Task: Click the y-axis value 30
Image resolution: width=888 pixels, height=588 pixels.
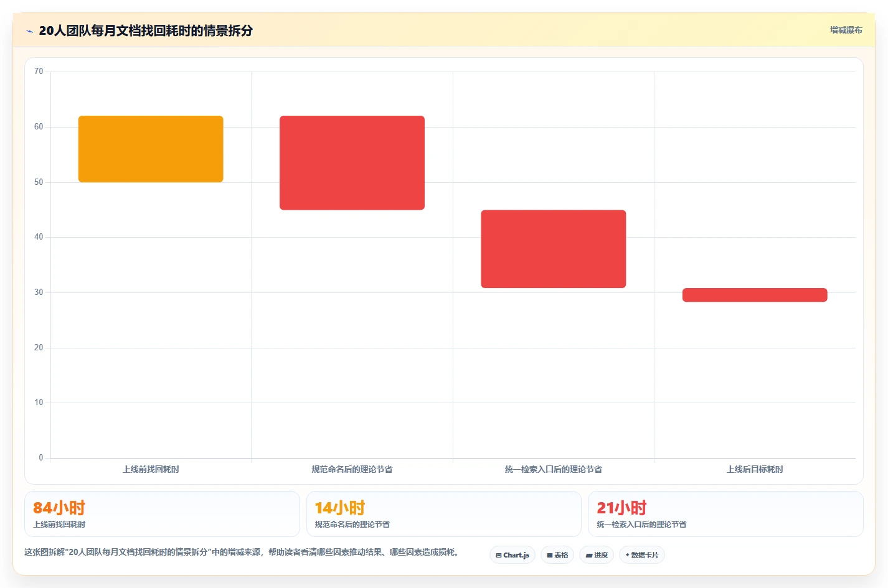Action: coord(39,292)
